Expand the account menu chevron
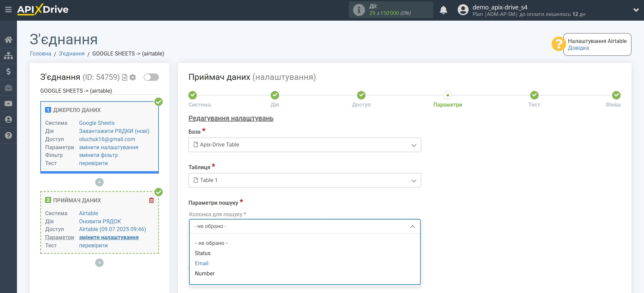The width and height of the screenshot is (644, 293). tap(636, 10)
